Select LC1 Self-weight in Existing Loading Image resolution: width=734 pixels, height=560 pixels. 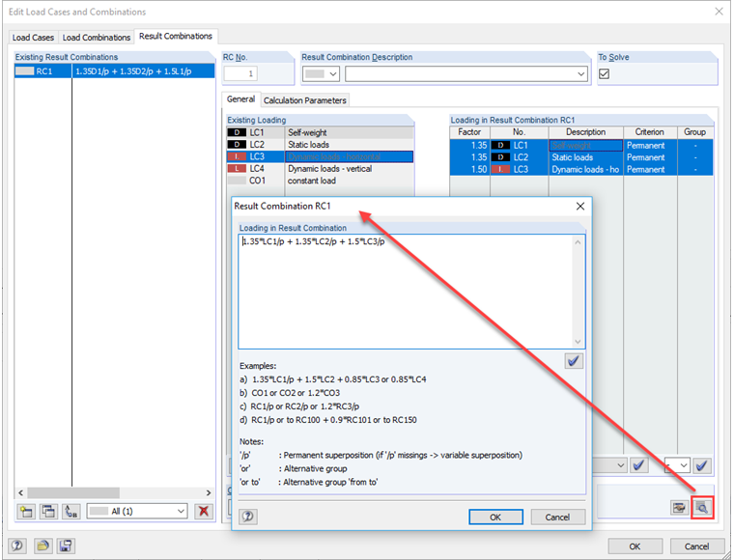(321, 132)
